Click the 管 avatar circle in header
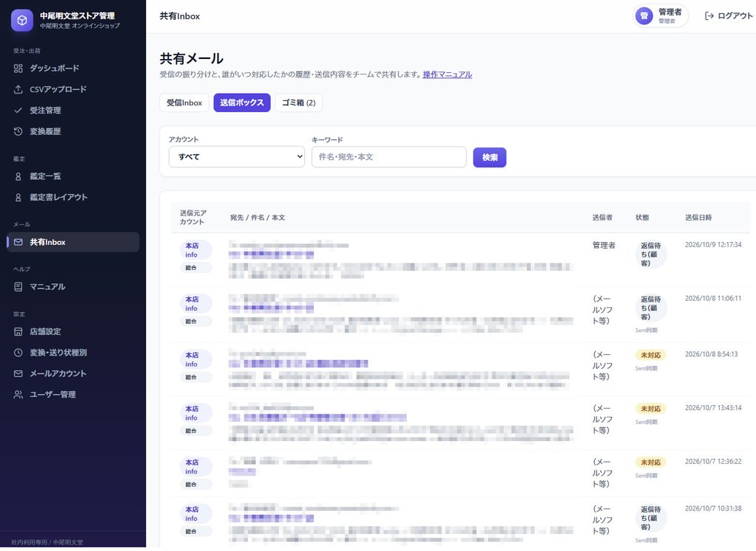This screenshot has height=551, width=756. (644, 16)
